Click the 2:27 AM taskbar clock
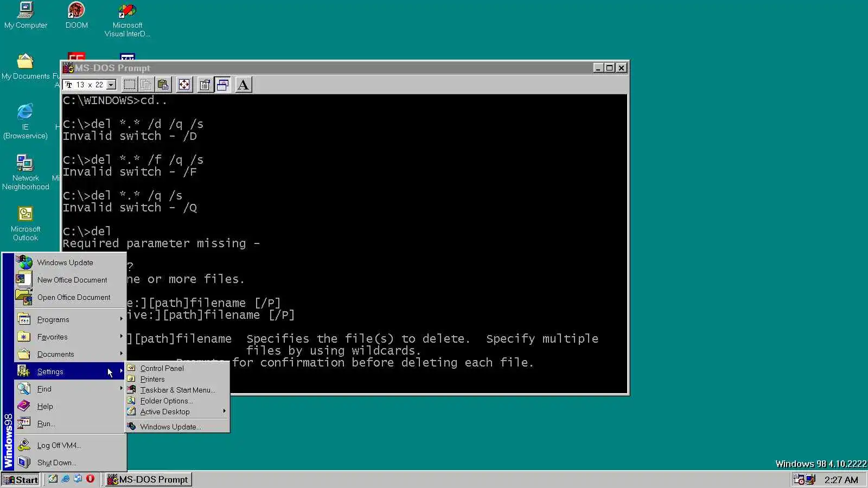This screenshot has width=868, height=488. pos(841,480)
